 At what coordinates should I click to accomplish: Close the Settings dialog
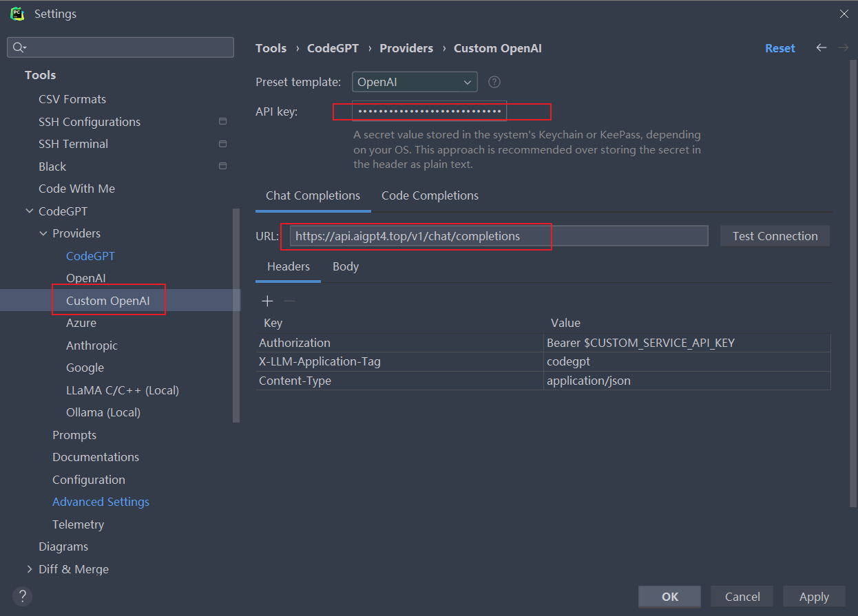point(844,14)
